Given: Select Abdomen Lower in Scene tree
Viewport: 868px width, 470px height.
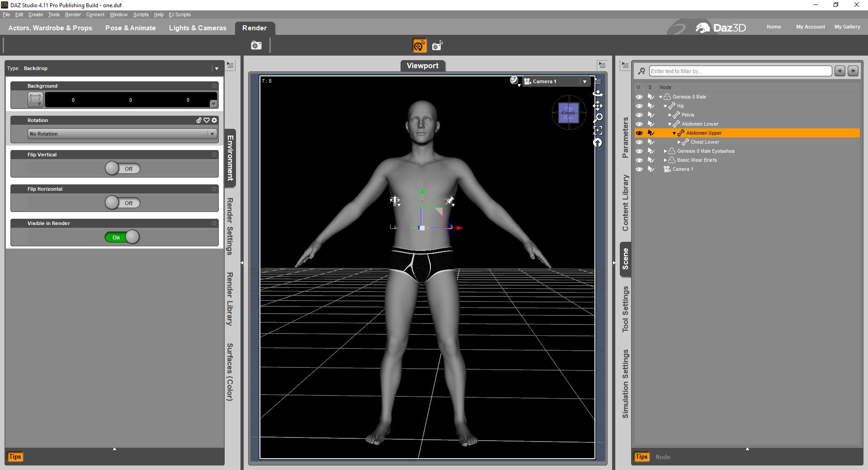Looking at the screenshot, I should point(700,124).
